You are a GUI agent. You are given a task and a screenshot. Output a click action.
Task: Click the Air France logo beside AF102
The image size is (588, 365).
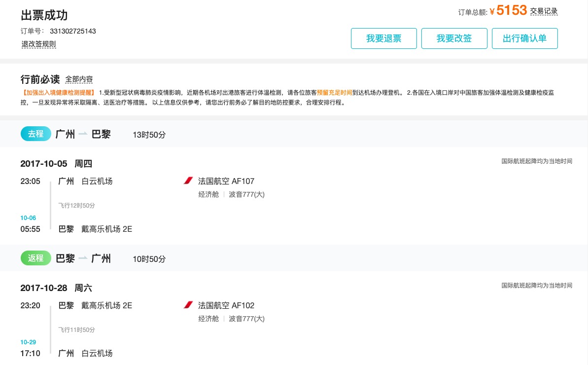pos(188,305)
